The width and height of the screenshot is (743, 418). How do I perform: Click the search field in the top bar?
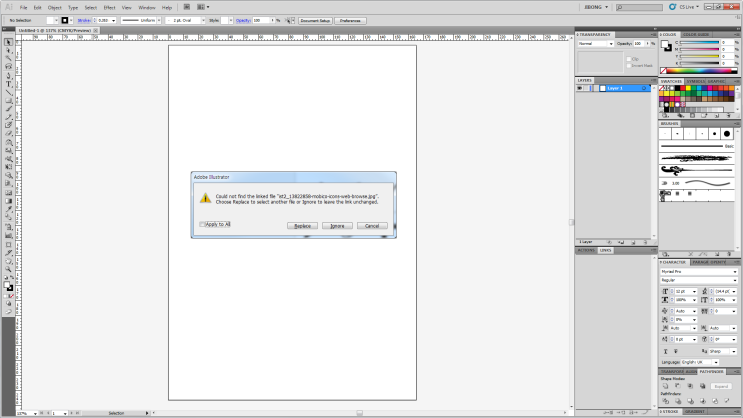pos(639,7)
